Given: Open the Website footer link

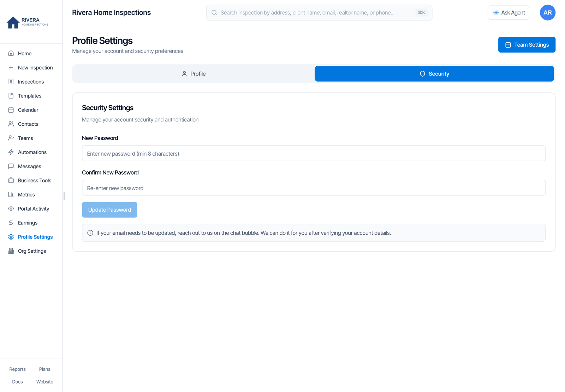Looking at the screenshot, I should point(45,382).
